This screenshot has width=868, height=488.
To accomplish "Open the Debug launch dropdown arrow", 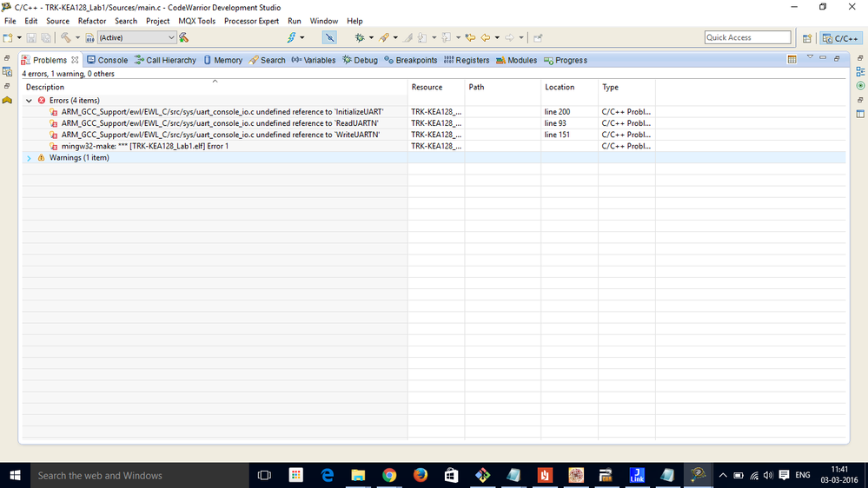I will point(371,37).
